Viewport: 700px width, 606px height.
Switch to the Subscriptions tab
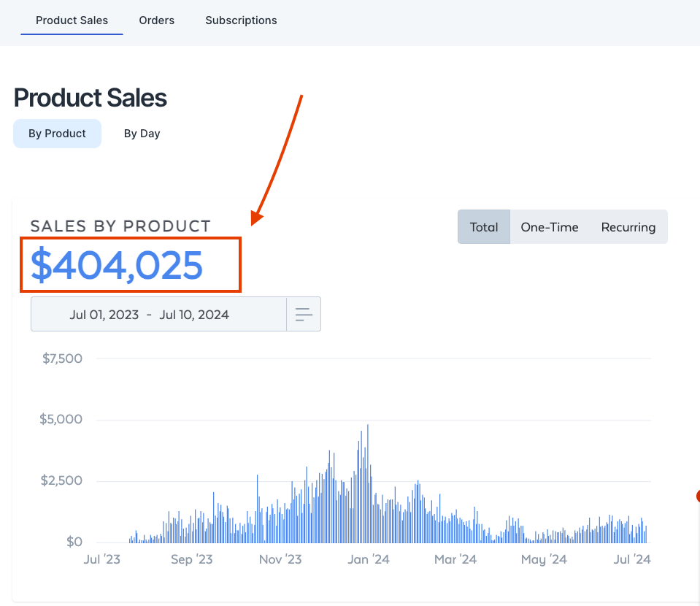[x=241, y=20]
